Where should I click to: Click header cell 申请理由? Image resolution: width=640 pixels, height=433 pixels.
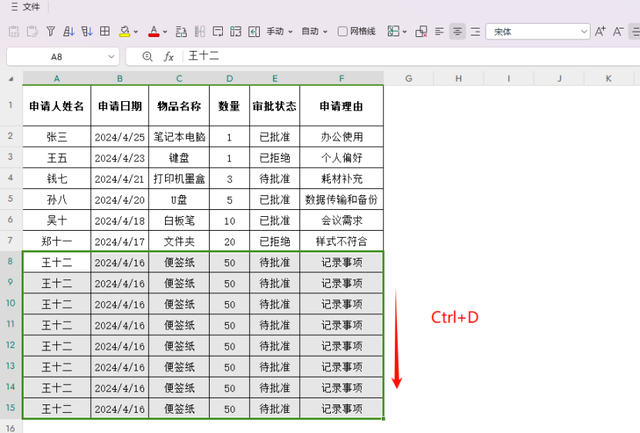(342, 106)
